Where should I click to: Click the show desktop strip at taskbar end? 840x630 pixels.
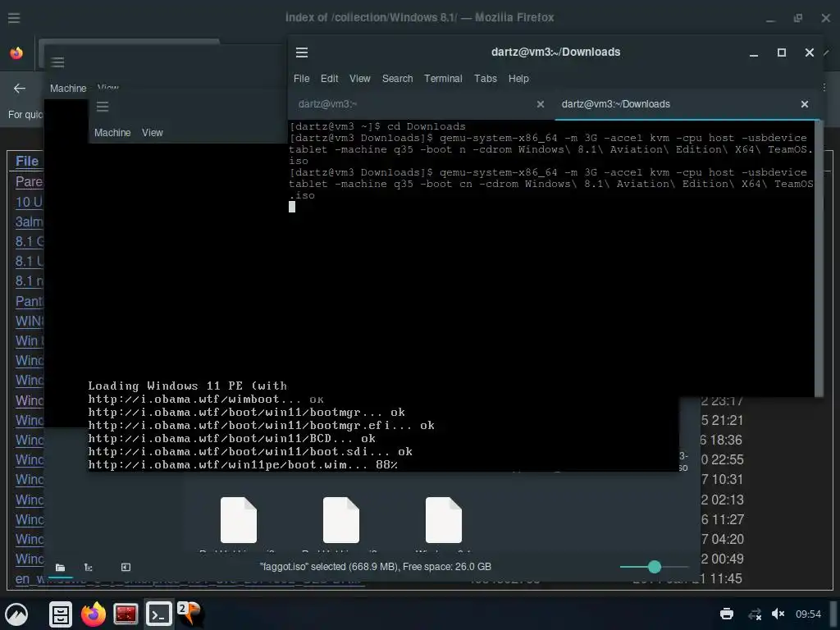tap(833, 614)
